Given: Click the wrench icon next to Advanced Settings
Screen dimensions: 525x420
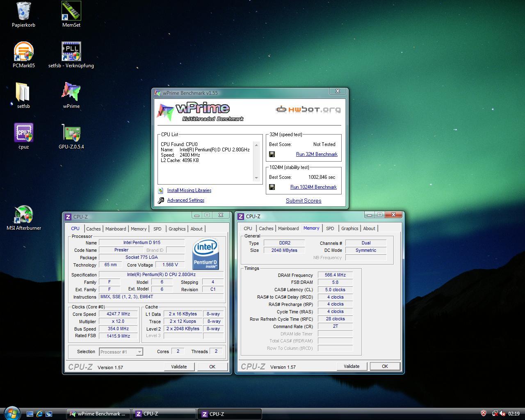Looking at the screenshot, I should [x=161, y=200].
